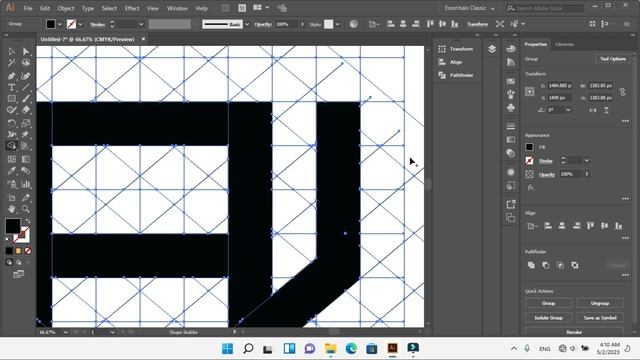Select the Curvature tool
640x360 pixels.
click(x=26, y=76)
